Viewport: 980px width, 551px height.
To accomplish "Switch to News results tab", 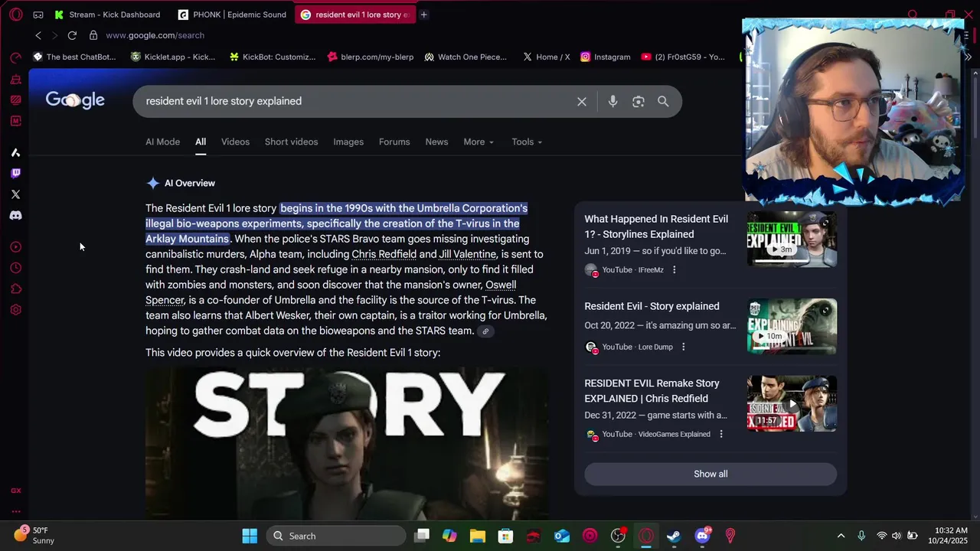I will pyautogui.click(x=436, y=142).
